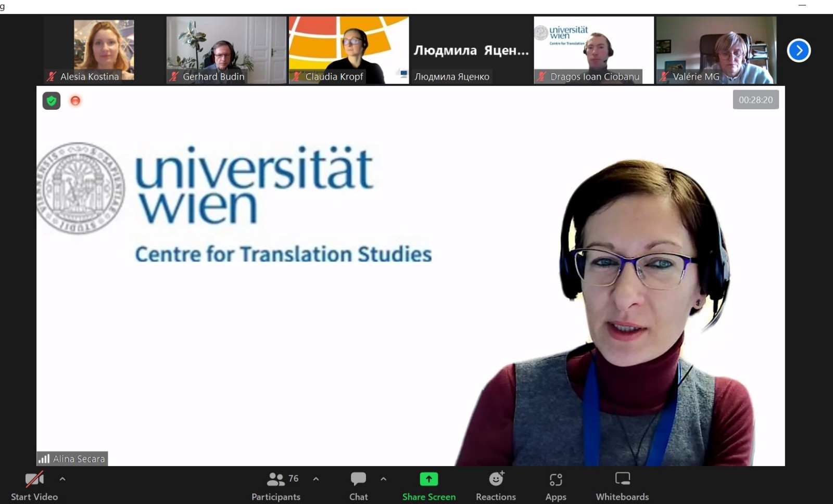Show next page of participant thumbnails
Screen dimensions: 833x504
point(799,50)
